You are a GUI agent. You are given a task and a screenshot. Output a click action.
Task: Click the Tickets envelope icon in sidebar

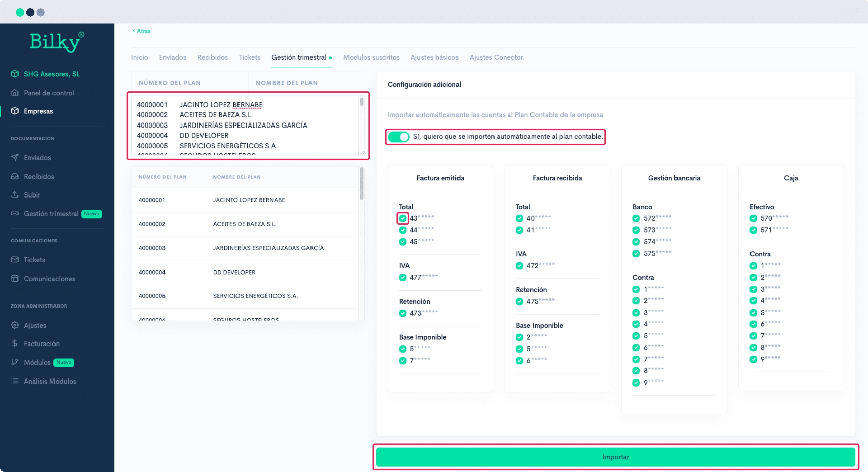15,260
